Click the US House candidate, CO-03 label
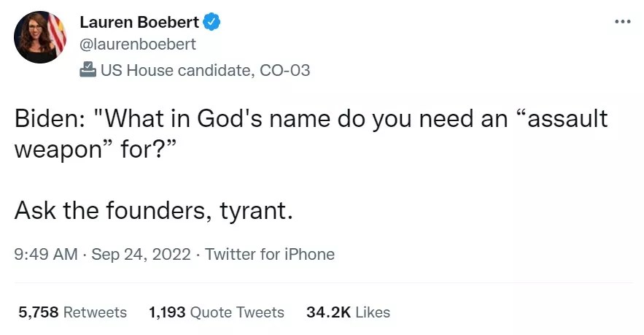Image resolution: width=644 pixels, height=335 pixels. click(205, 70)
